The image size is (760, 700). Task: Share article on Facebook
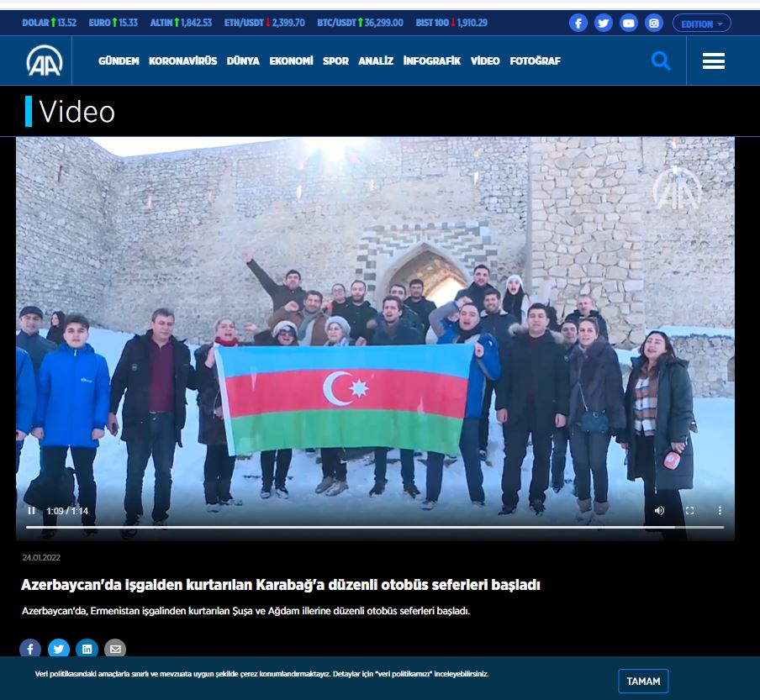(x=30, y=649)
